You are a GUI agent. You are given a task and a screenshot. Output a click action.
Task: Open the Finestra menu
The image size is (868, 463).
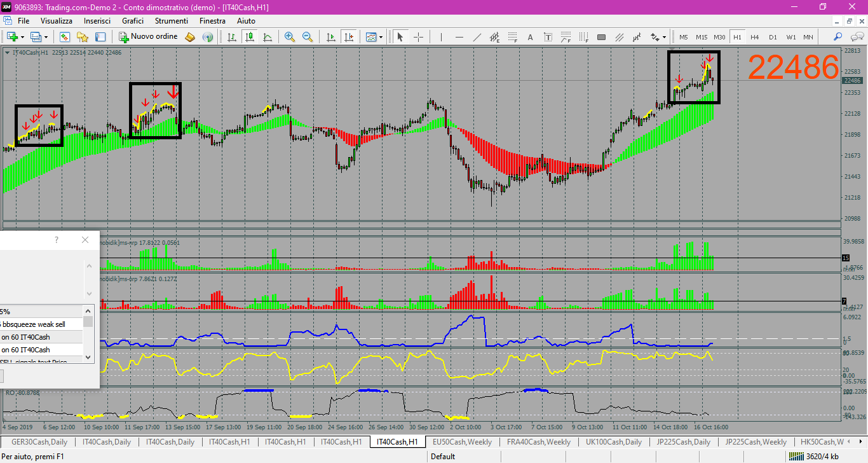pos(212,21)
